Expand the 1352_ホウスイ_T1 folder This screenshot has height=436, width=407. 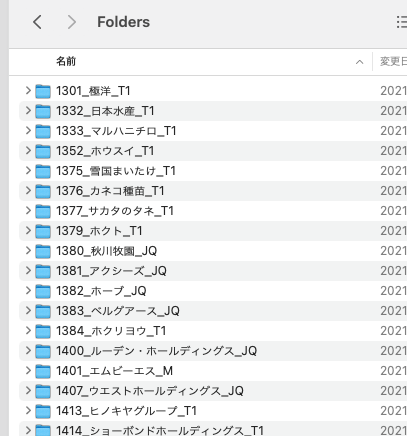pos(28,150)
